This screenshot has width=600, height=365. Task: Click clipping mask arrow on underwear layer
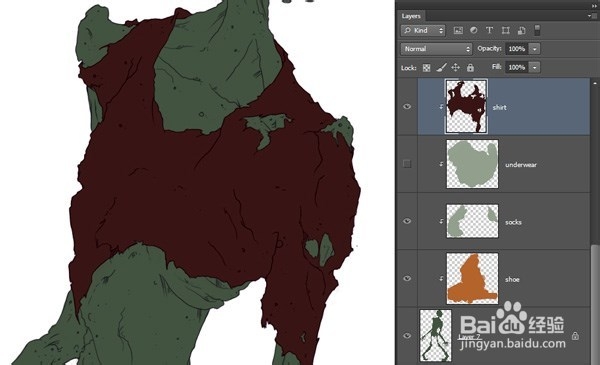[x=441, y=164]
